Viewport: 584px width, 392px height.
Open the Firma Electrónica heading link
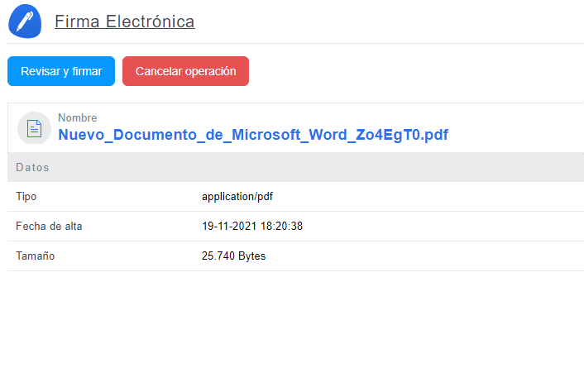coord(124,22)
